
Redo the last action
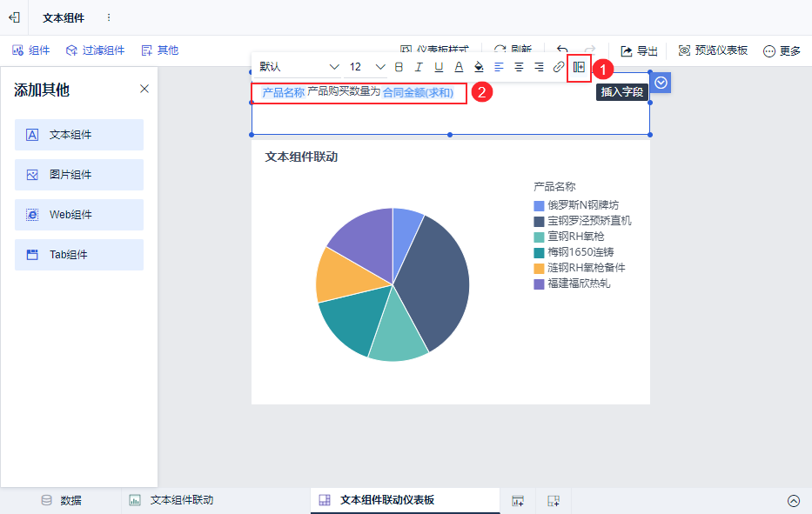coord(590,50)
